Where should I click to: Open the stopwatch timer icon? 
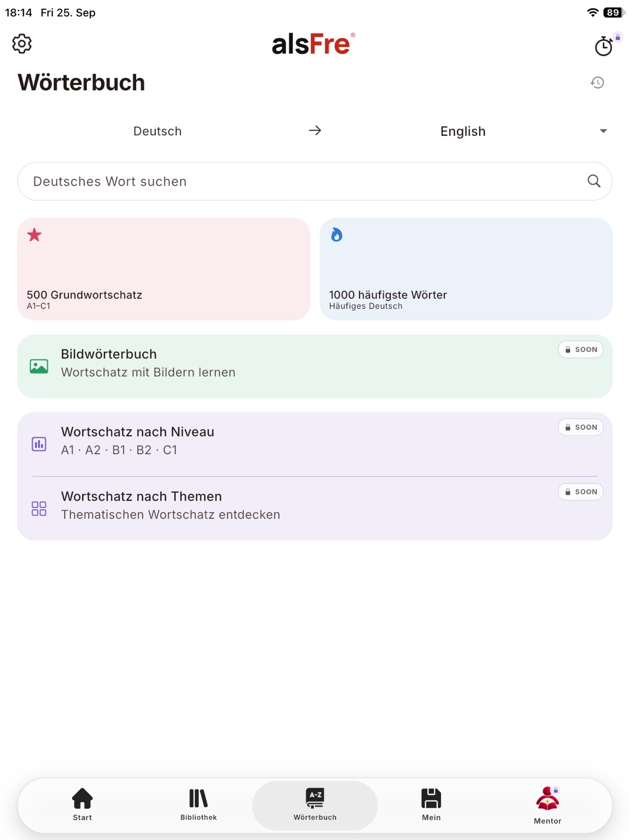pyautogui.click(x=604, y=46)
